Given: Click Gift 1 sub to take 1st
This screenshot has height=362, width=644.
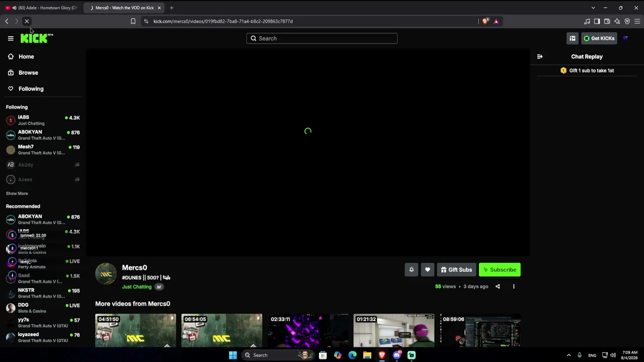Looking at the screenshot, I should (x=587, y=71).
